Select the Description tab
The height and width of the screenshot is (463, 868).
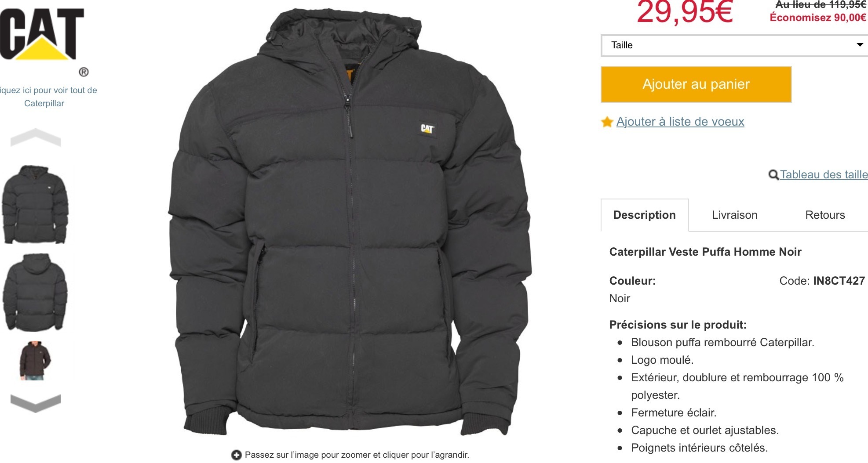coord(644,215)
